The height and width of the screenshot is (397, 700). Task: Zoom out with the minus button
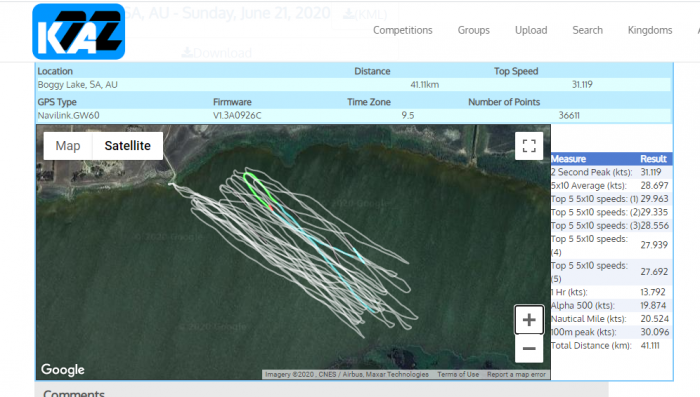pos(529,348)
